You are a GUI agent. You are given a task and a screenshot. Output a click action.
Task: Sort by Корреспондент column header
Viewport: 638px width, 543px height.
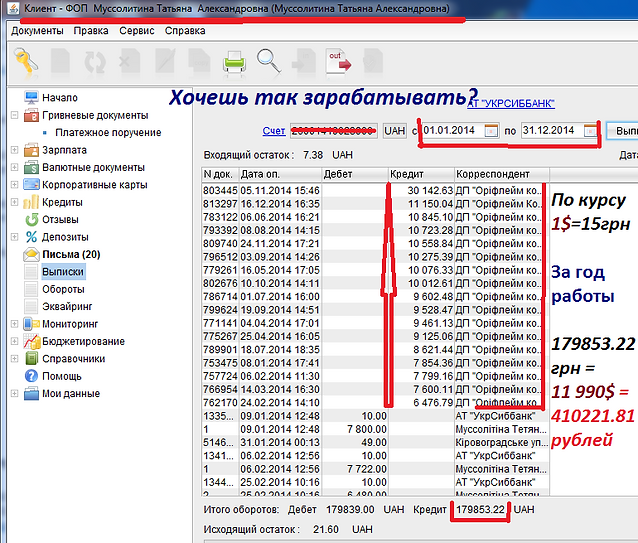coord(502,174)
